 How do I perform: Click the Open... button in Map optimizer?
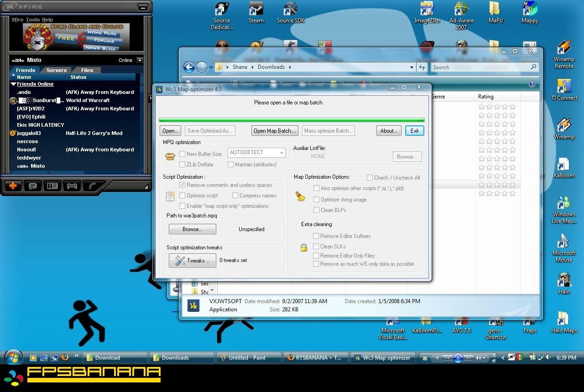point(171,131)
